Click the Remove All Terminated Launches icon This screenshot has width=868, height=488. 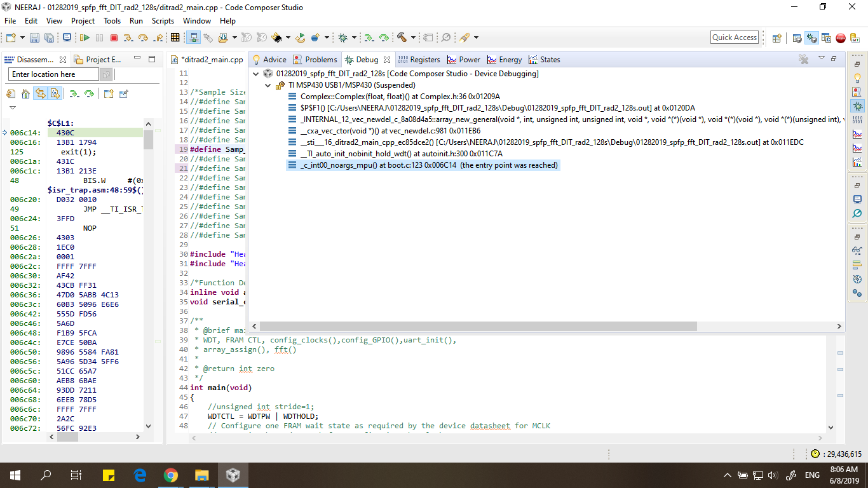tap(804, 59)
